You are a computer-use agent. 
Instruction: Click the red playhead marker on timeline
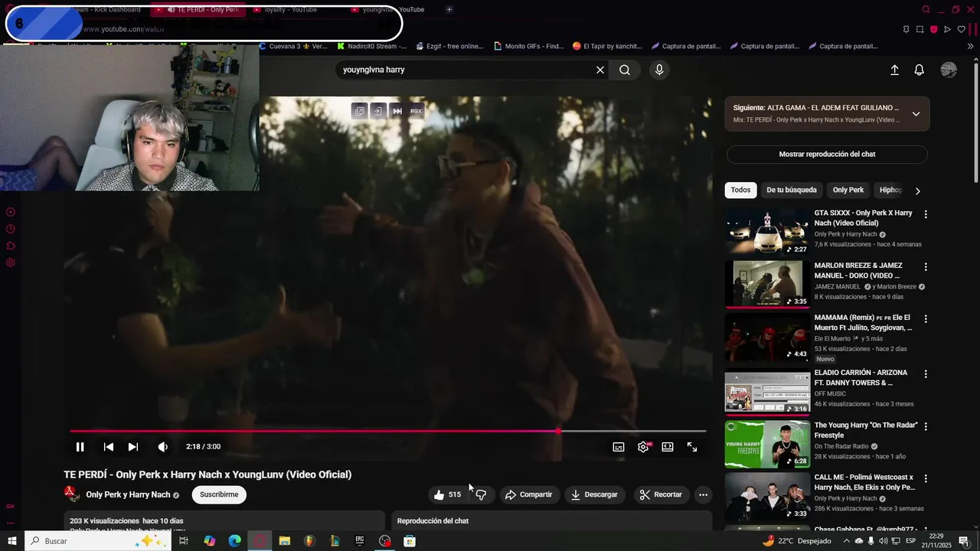(x=558, y=431)
